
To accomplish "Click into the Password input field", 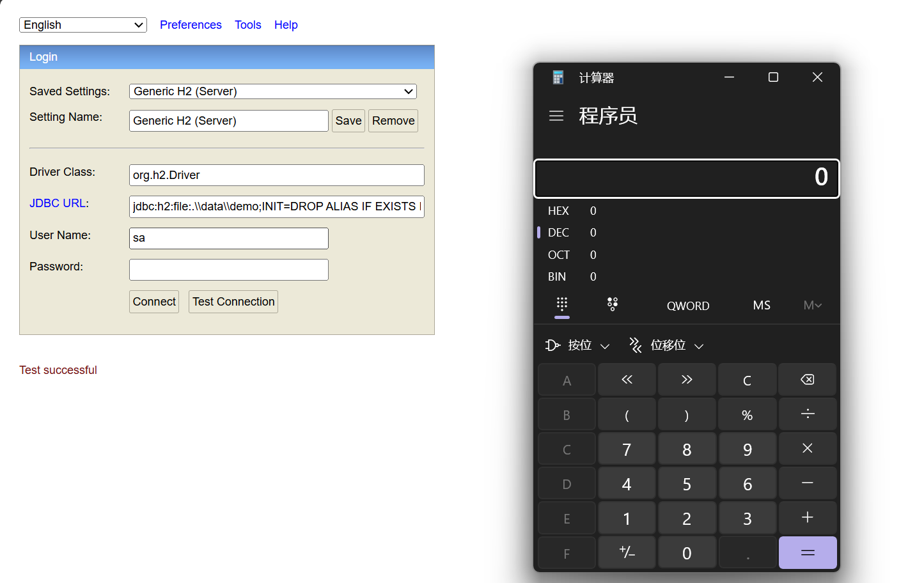I will [228, 270].
